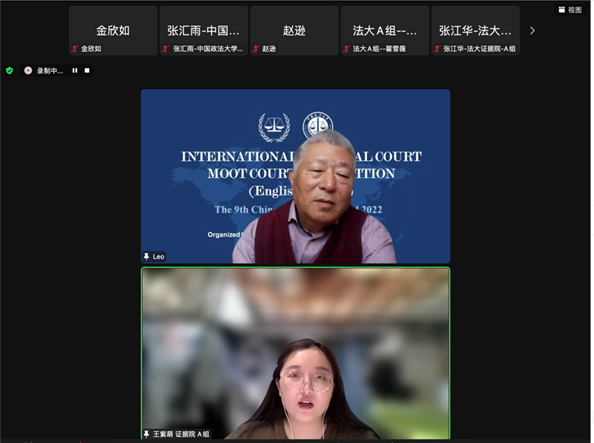Click muted mic icon of 赵逊

[x=256, y=49]
